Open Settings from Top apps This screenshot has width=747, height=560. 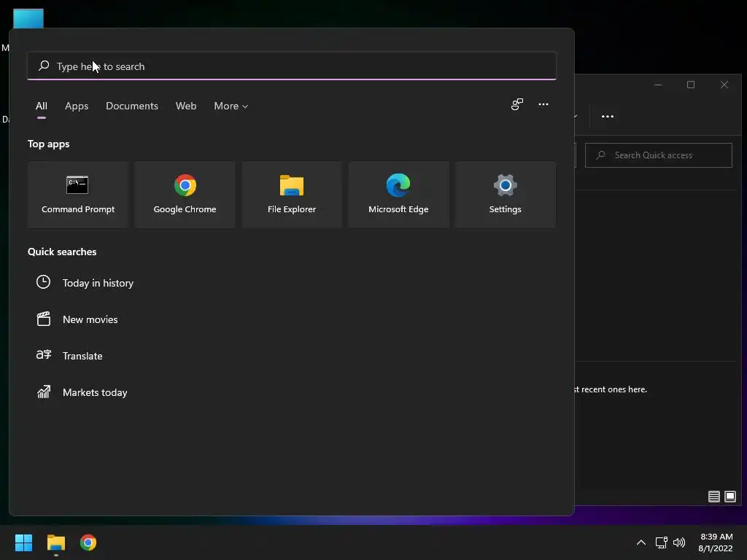click(x=505, y=195)
